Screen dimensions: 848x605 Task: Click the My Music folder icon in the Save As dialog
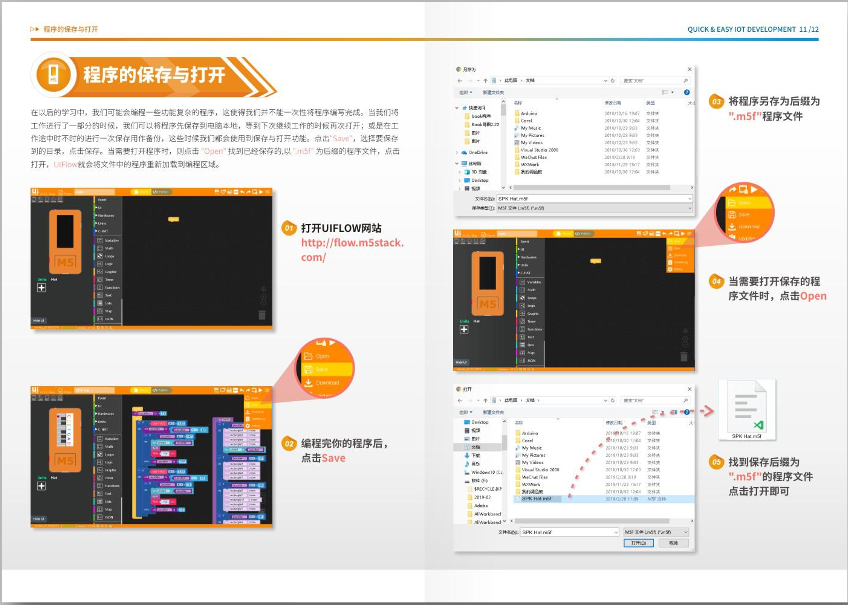coord(515,128)
